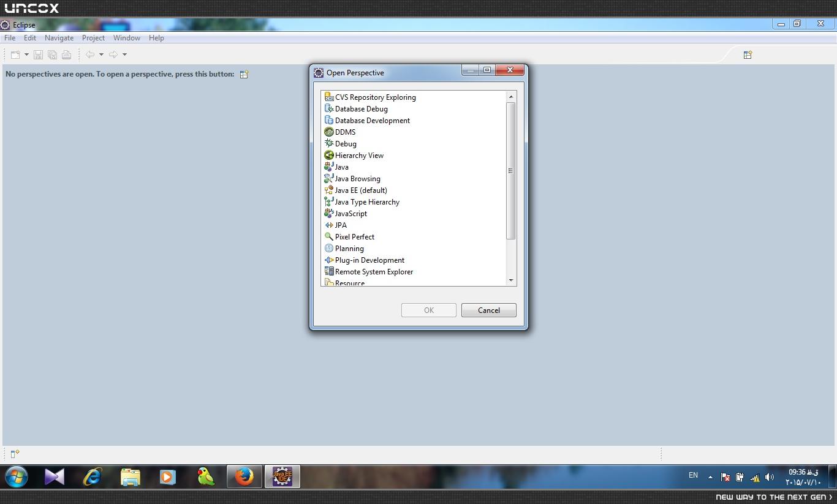Screen dimensions: 837x504
Task: Open the taskbar clock showing 09:36
Action: (x=803, y=477)
